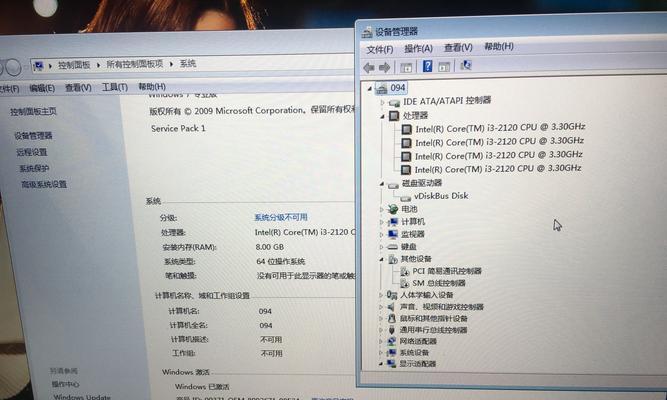Click 系统分级不可用 rating link
Screen dimensions: 667x400
(x=281, y=217)
